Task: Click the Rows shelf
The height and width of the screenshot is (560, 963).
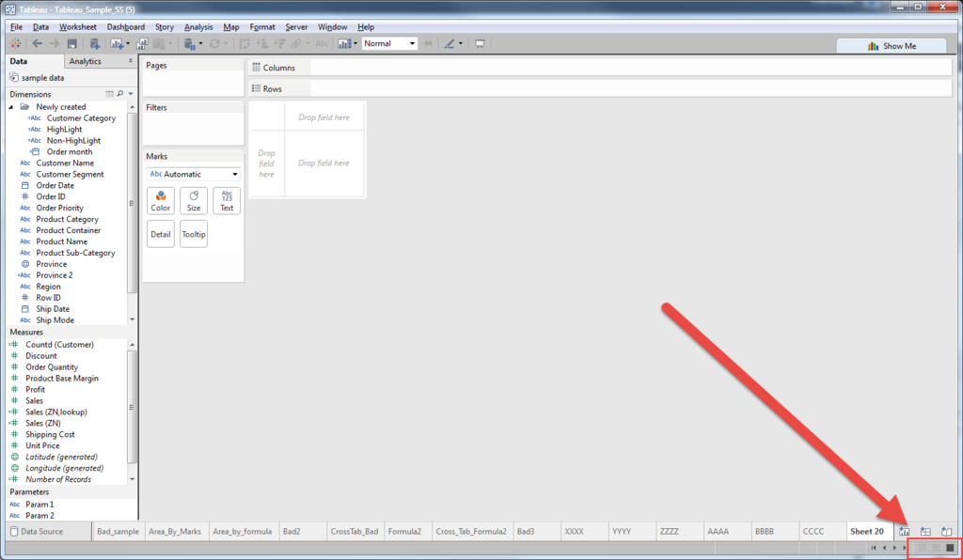Action: click(x=600, y=88)
